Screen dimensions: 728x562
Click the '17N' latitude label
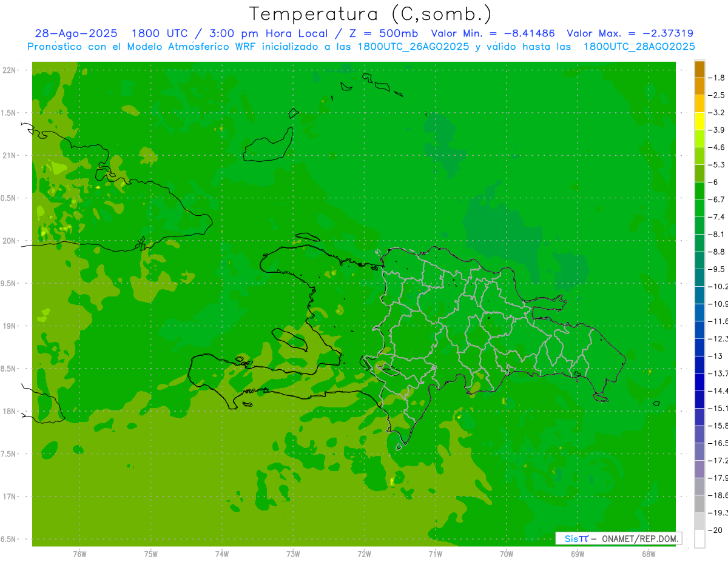click(x=10, y=497)
